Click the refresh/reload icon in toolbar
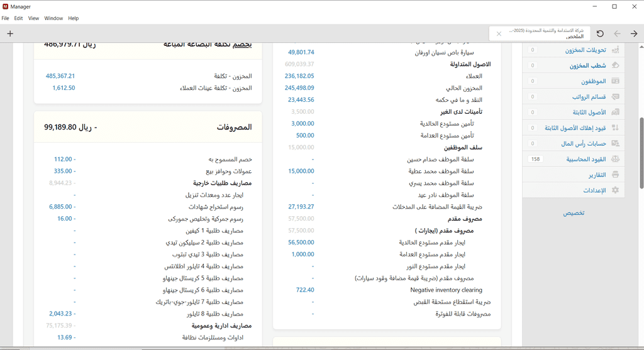 (600, 33)
